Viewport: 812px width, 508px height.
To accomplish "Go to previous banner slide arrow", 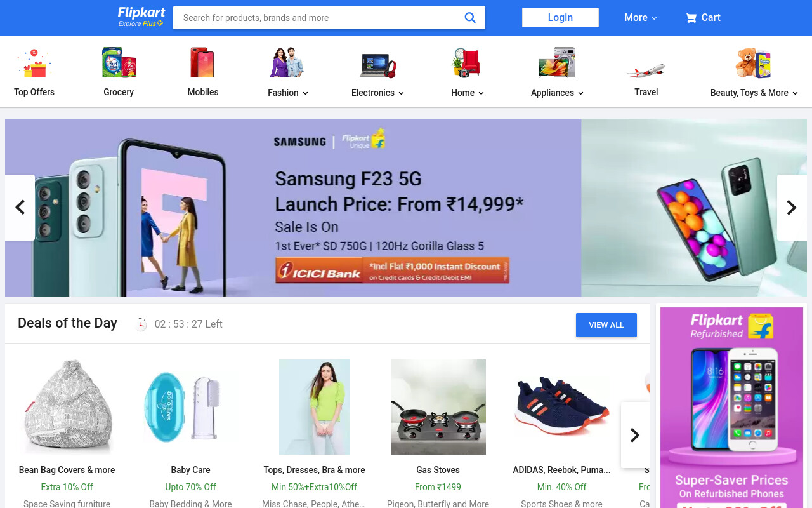I will (20, 208).
